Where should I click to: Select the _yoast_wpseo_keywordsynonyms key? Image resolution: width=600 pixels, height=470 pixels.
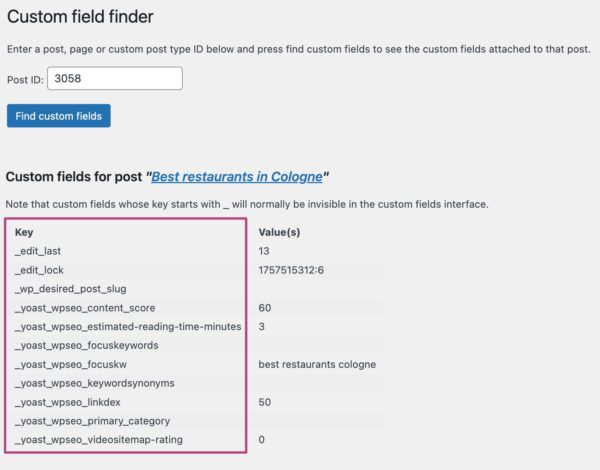tap(95, 383)
